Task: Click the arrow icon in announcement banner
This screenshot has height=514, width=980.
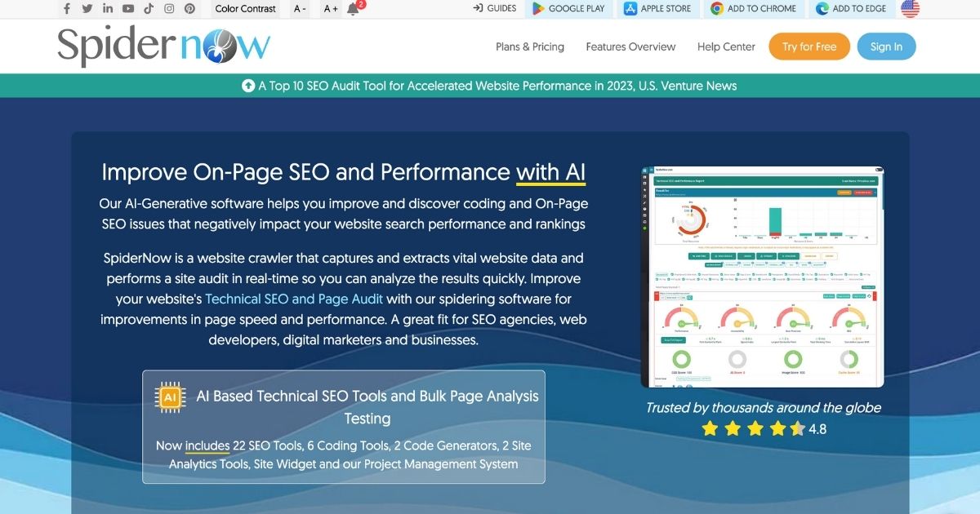Action: pyautogui.click(x=248, y=86)
